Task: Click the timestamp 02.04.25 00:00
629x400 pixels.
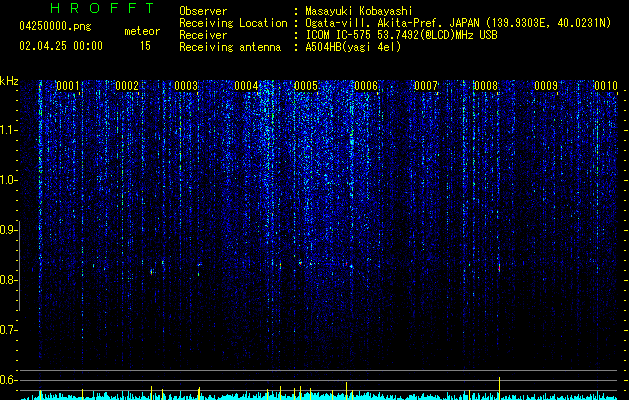Action: [x=61, y=46]
